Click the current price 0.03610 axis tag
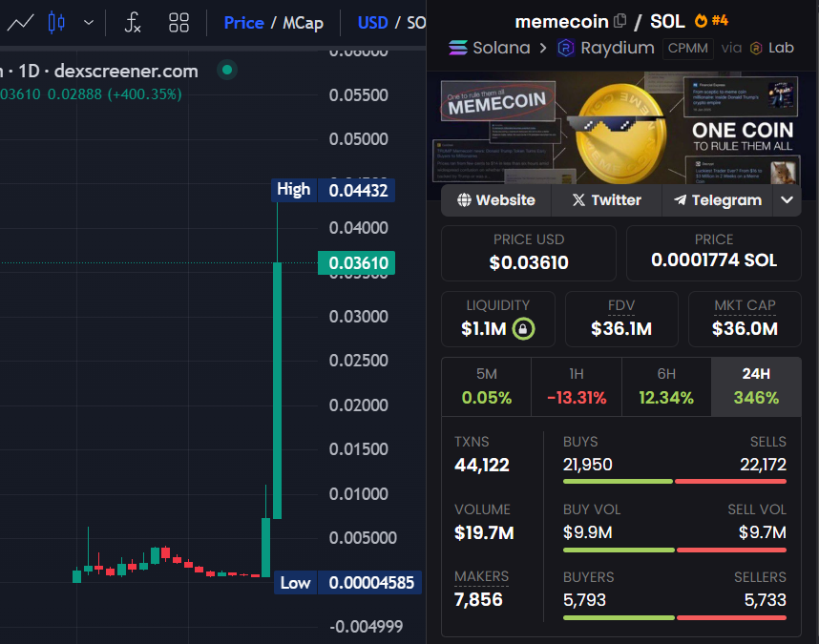Screen dimensions: 819x644 [356, 263]
